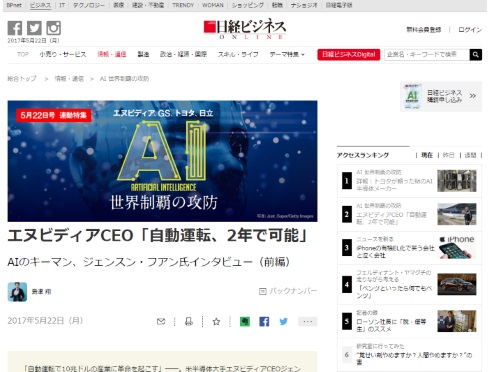Save article with green Evernote icon
The height and width of the screenshot is (372, 490).
click(x=245, y=321)
